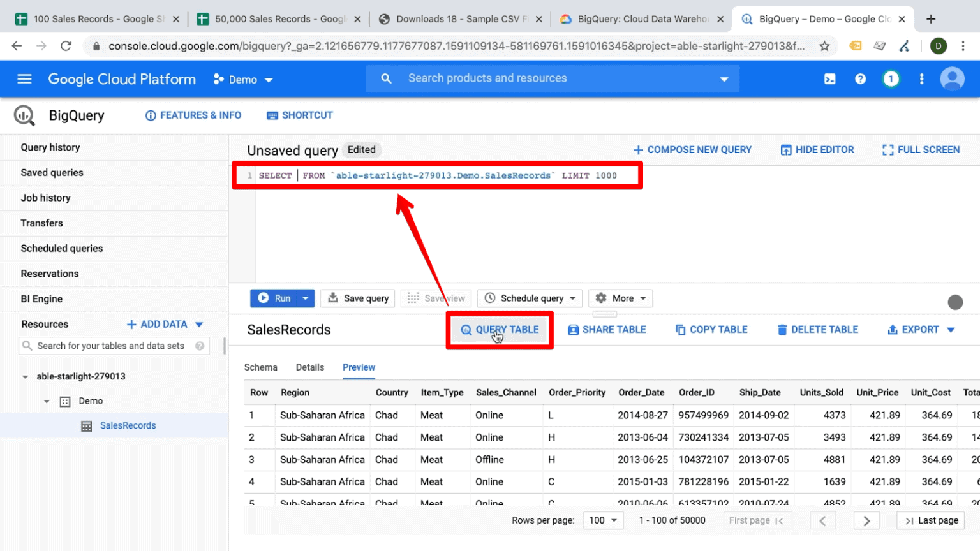
Task: Toggle Hide Editor
Action: pos(817,149)
